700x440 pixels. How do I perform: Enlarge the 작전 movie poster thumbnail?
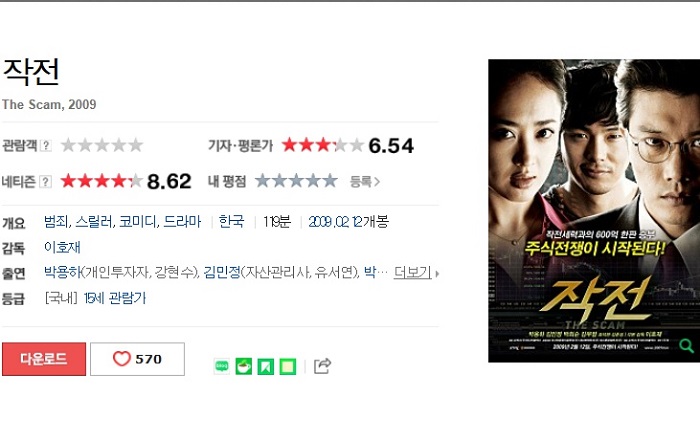pyautogui.click(x=594, y=211)
